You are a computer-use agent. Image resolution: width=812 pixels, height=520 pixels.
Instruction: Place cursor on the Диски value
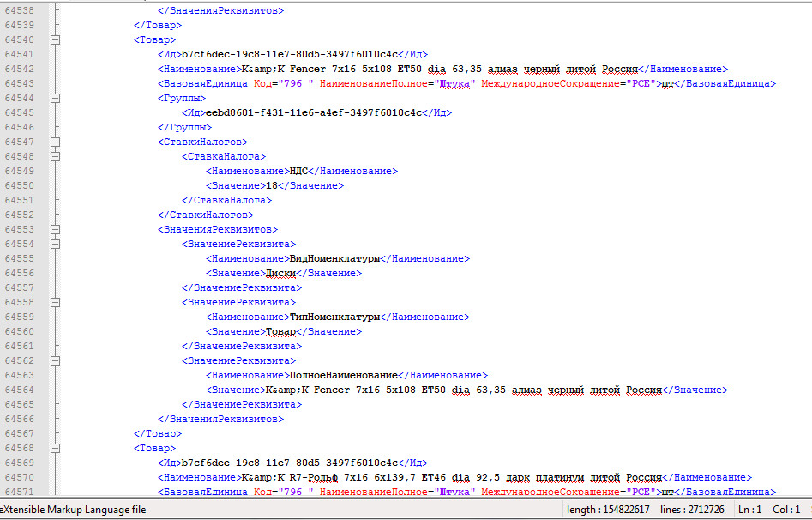(280, 273)
